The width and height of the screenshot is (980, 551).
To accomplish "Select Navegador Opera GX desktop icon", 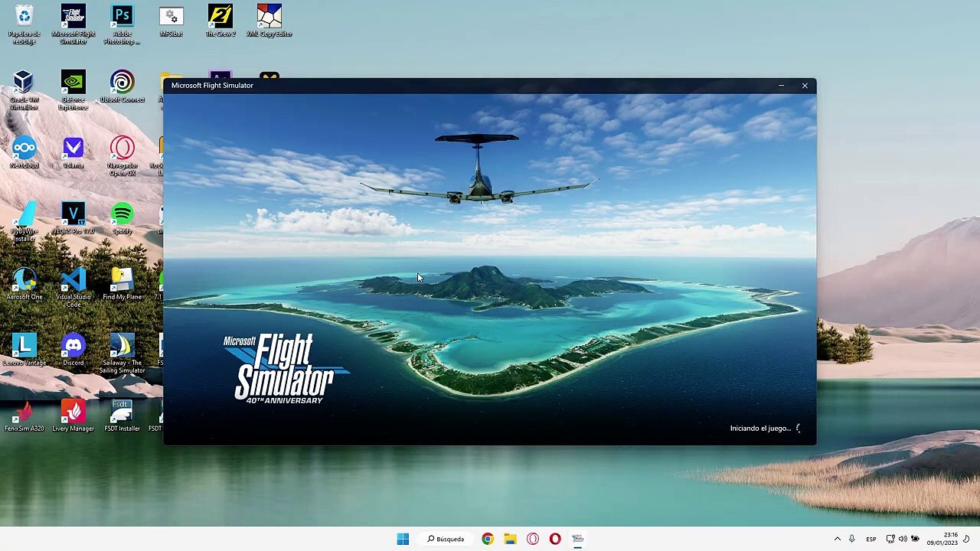I will coord(122,156).
